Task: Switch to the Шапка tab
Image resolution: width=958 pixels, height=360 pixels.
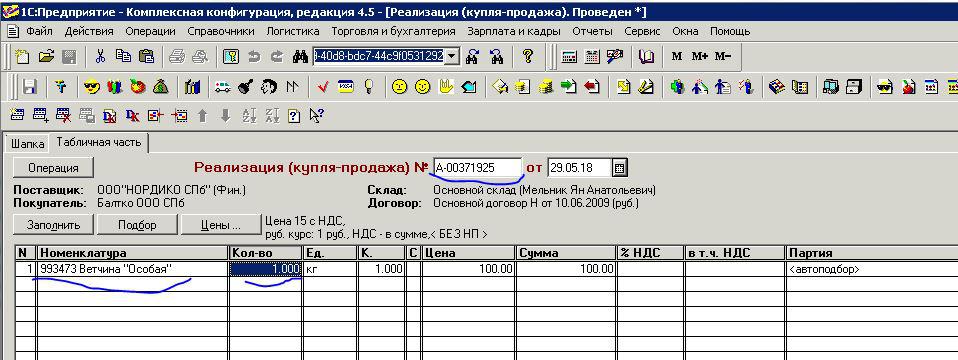Action: click(26, 144)
